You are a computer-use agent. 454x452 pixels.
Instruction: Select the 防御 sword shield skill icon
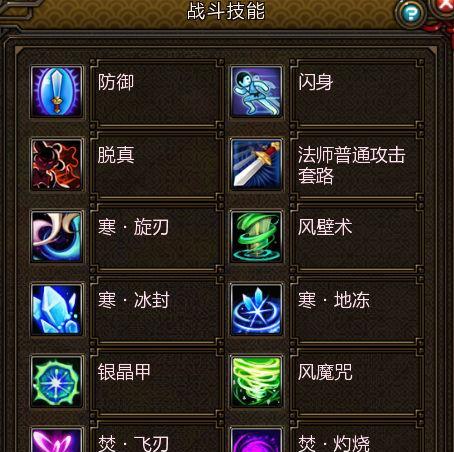[56, 92]
